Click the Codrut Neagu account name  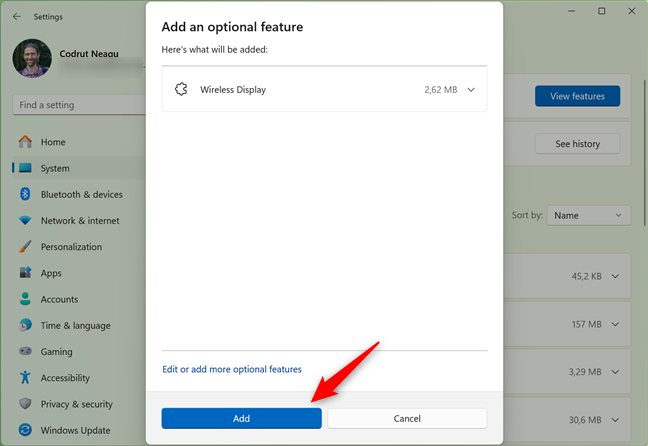(89, 54)
